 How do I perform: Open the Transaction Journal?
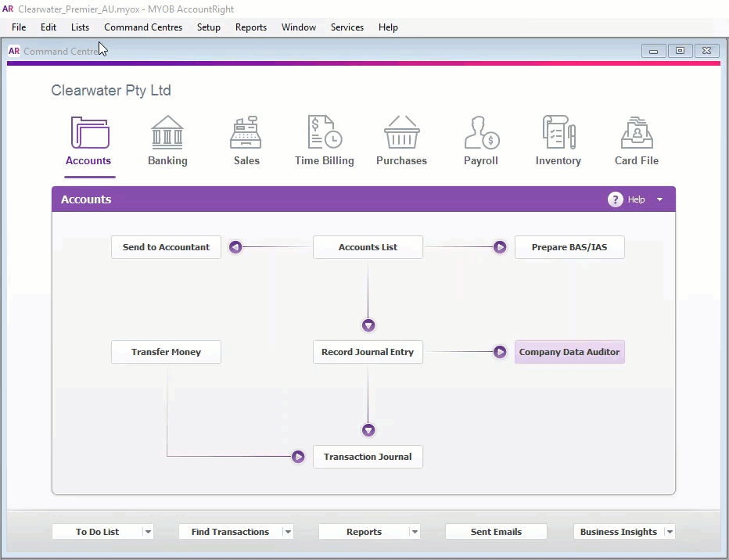point(368,457)
